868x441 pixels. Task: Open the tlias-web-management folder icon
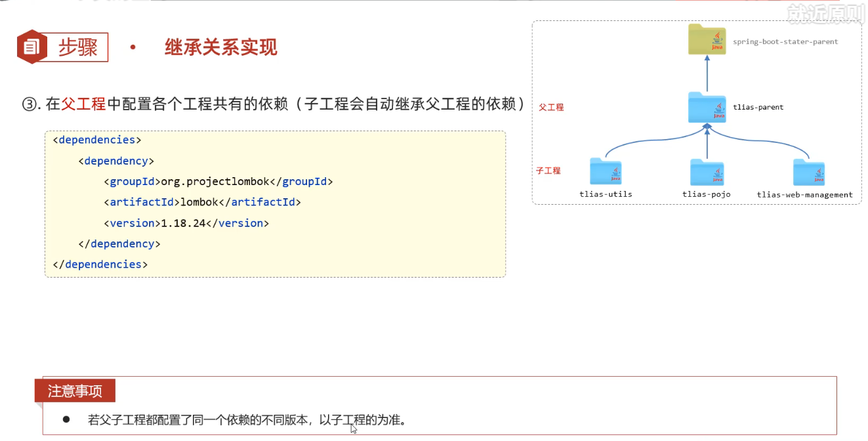[808, 173]
